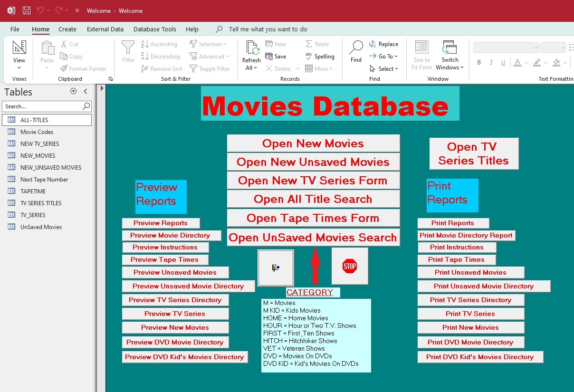The image size is (574, 392).
Task: Click the Save icon in title bar
Action: click(x=27, y=10)
